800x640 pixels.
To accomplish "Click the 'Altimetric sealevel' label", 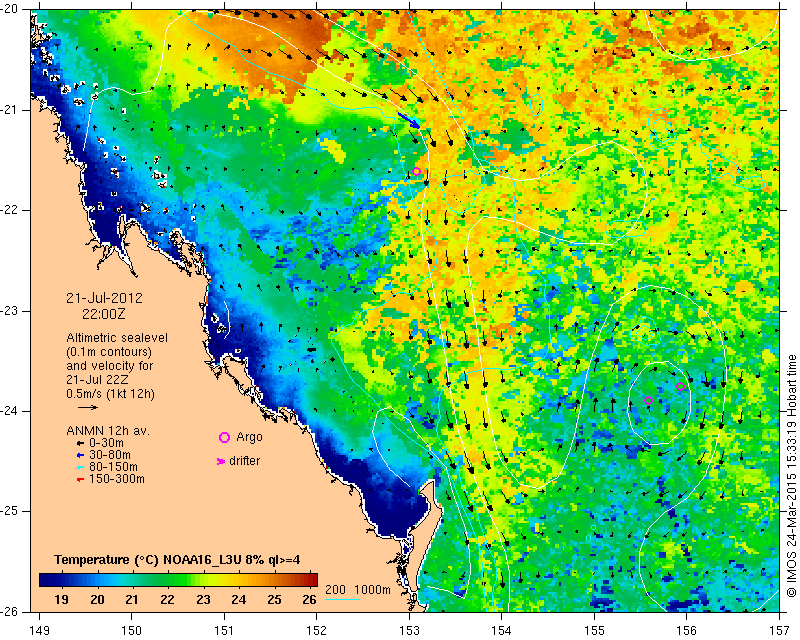I will (117, 338).
